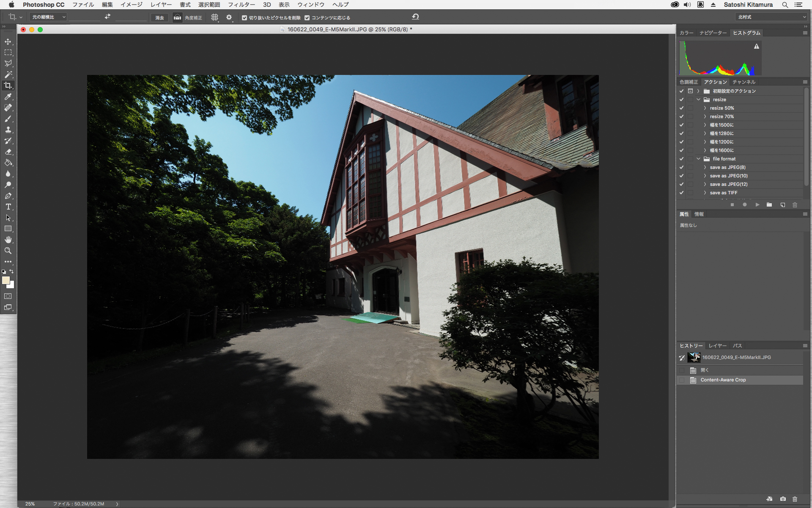This screenshot has height=508, width=812.
Task: Open the フィルター menu
Action: 241,5
